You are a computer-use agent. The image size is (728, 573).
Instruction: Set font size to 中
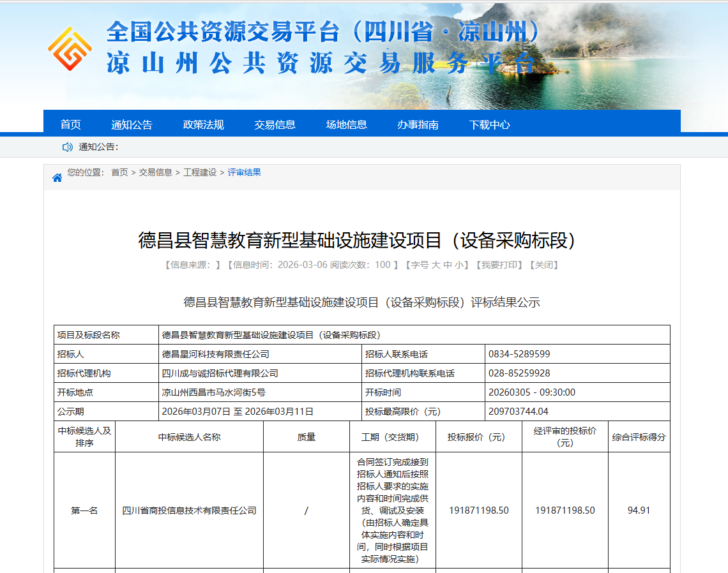tap(448, 265)
